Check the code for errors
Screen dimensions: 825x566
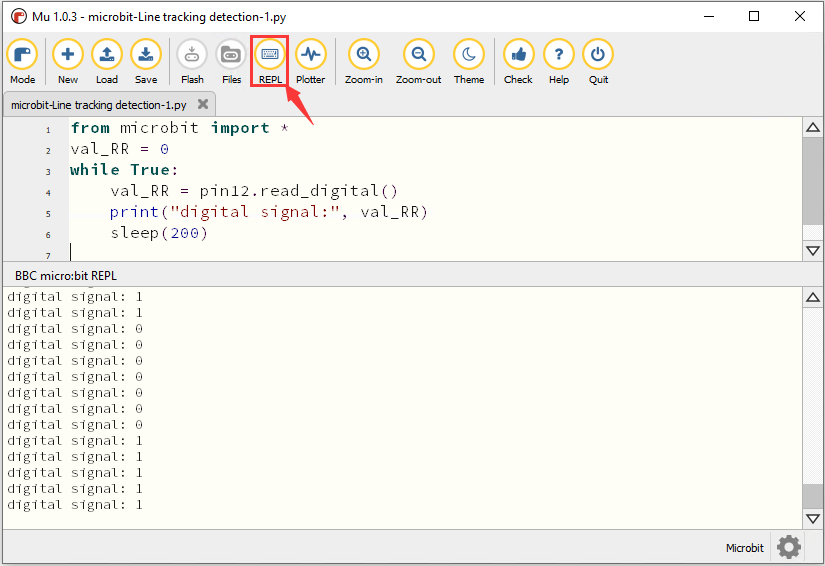coord(518,62)
